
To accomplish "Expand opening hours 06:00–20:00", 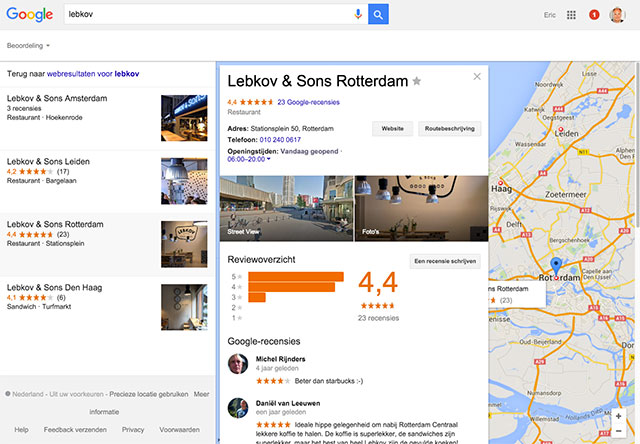I will point(249,159).
